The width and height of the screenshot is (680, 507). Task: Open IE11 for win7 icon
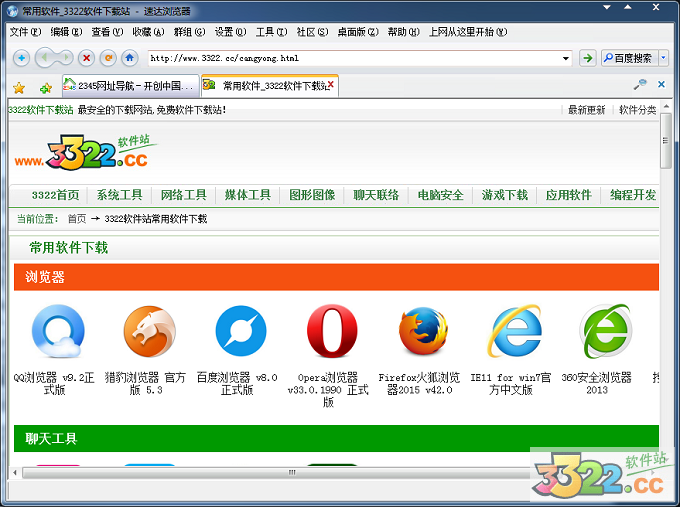pyautogui.click(x=515, y=331)
